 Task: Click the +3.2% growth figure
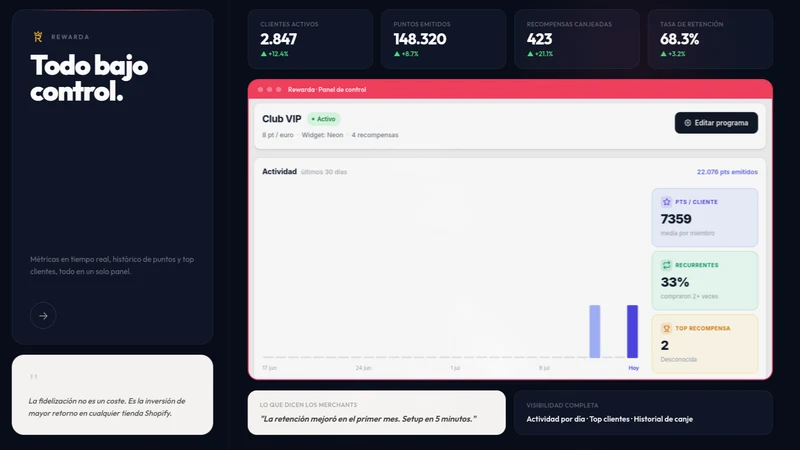click(677, 54)
